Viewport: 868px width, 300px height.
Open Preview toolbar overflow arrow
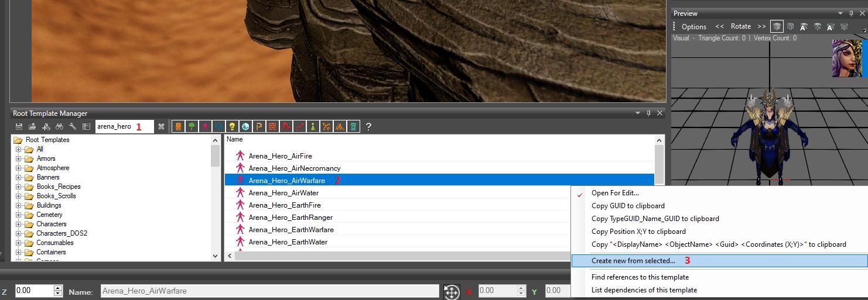(864, 29)
